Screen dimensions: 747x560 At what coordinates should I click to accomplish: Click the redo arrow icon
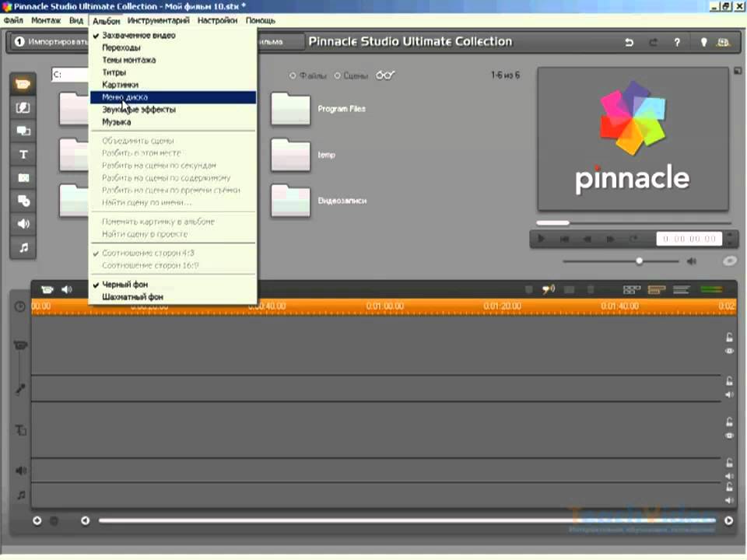tap(653, 42)
